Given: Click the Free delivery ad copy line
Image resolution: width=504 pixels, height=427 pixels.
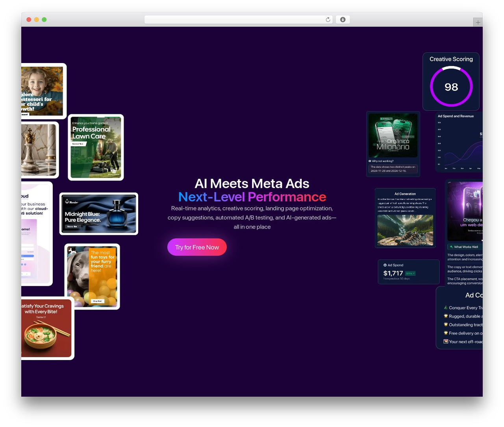Looking at the screenshot, I should 463,333.
